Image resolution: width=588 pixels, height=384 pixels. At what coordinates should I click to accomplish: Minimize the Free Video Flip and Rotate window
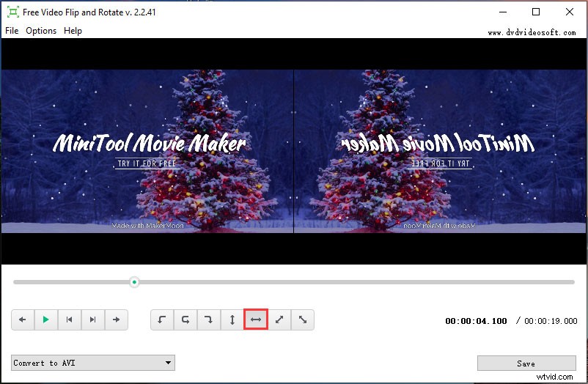click(503, 12)
